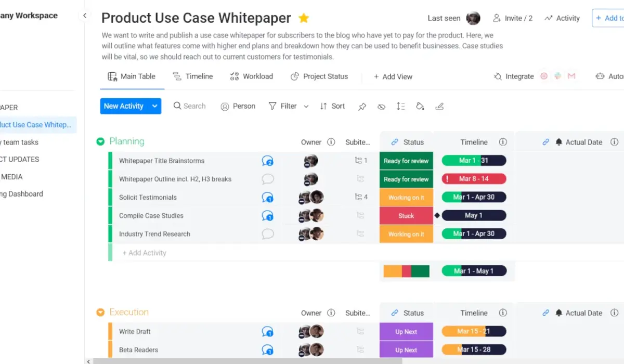Image resolution: width=624 pixels, height=364 pixels.
Task: Click the Stuck status cell for Compile Case Studies
Action: point(406,216)
